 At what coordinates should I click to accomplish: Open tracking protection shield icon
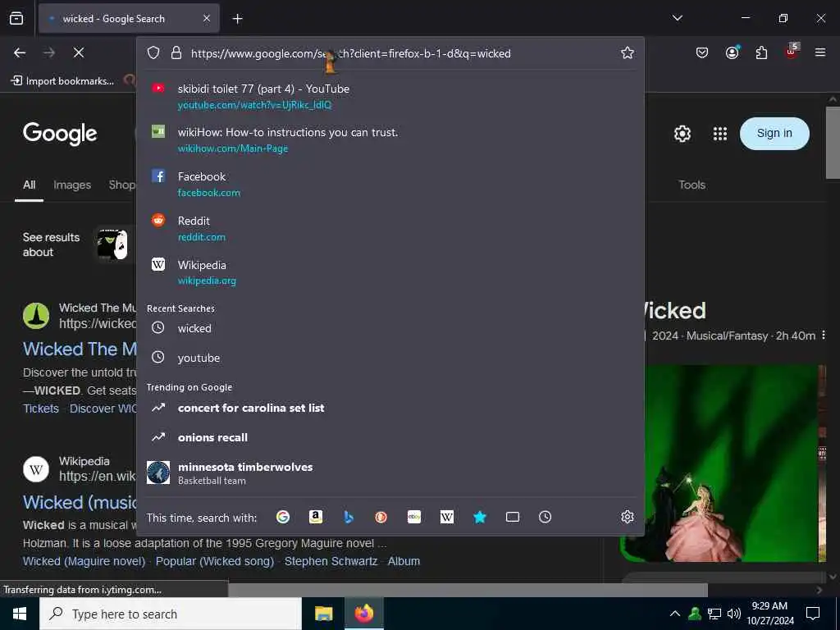click(x=153, y=52)
